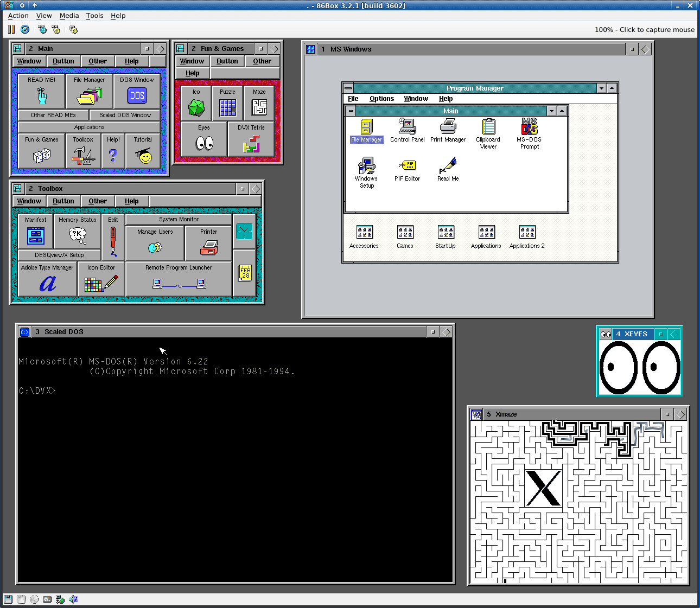Click the DESQview/X Setup button
The height and width of the screenshot is (608, 700).
(59, 255)
